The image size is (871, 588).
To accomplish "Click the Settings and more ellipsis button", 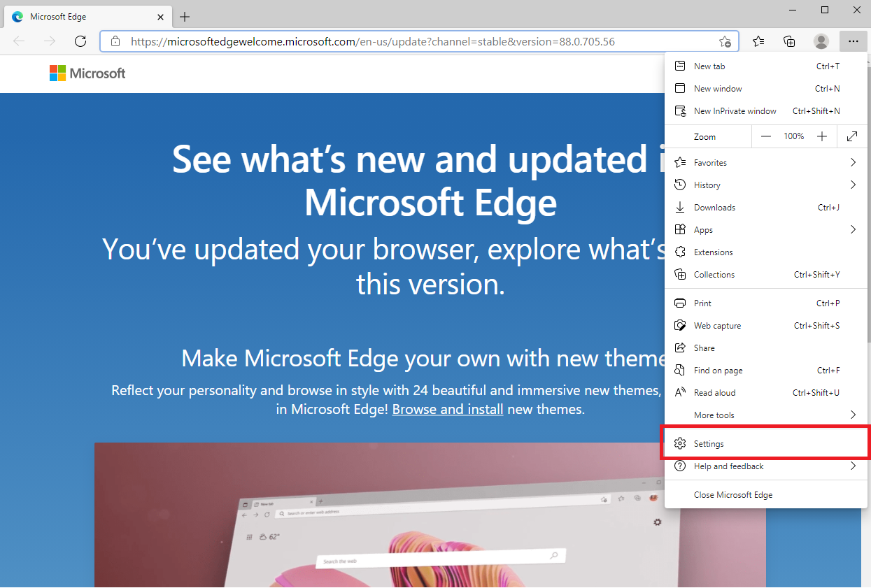I will click(853, 41).
